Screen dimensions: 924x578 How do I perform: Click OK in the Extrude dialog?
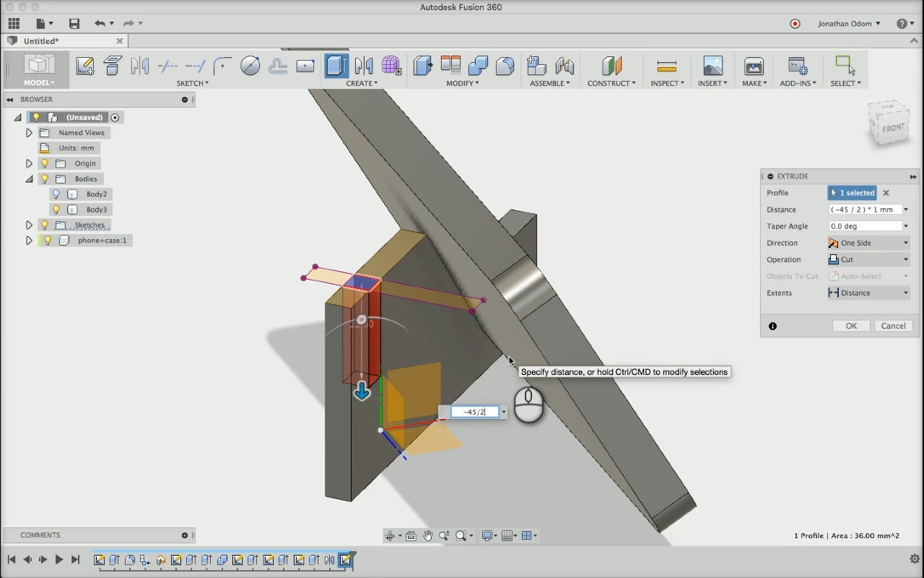pyautogui.click(x=851, y=326)
